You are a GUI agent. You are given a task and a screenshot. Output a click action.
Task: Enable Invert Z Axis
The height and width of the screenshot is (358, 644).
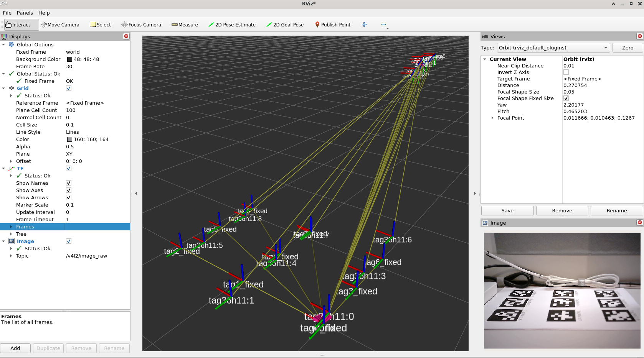point(566,72)
